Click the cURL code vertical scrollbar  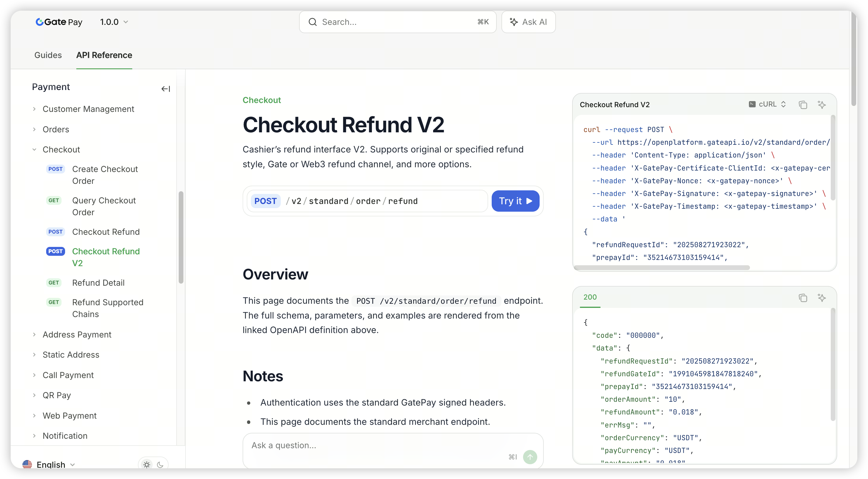pyautogui.click(x=833, y=158)
